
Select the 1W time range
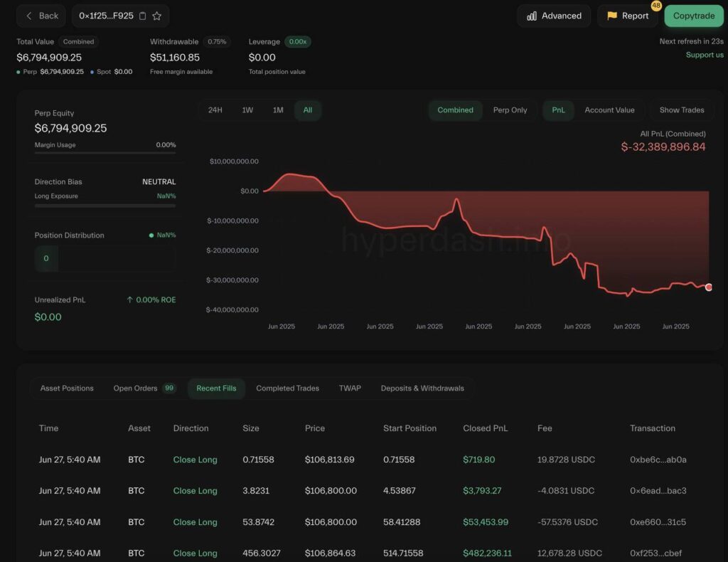(x=247, y=110)
